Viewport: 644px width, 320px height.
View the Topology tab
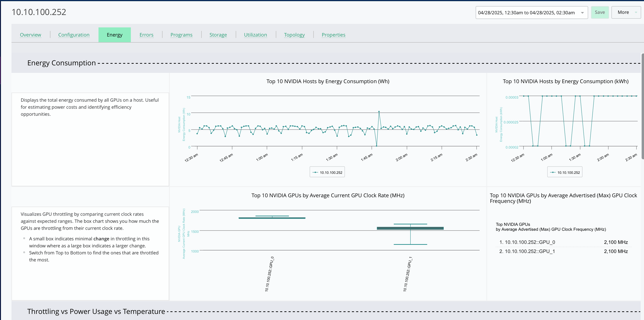click(x=294, y=35)
